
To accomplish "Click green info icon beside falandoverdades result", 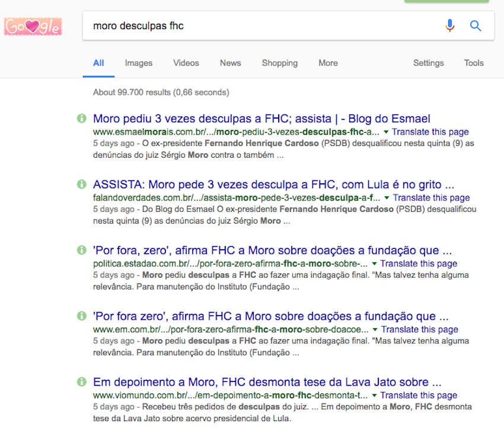I will (x=82, y=184).
